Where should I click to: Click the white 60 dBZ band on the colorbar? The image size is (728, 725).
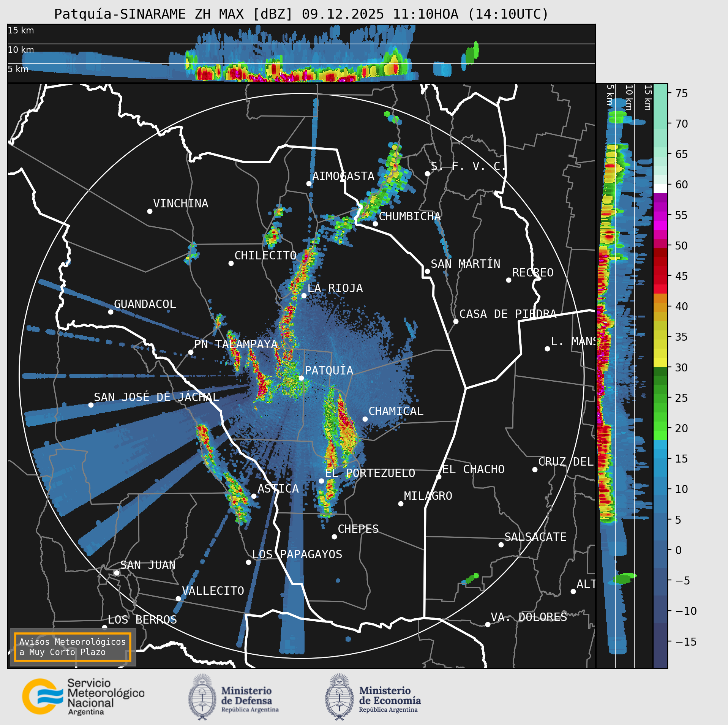point(660,189)
